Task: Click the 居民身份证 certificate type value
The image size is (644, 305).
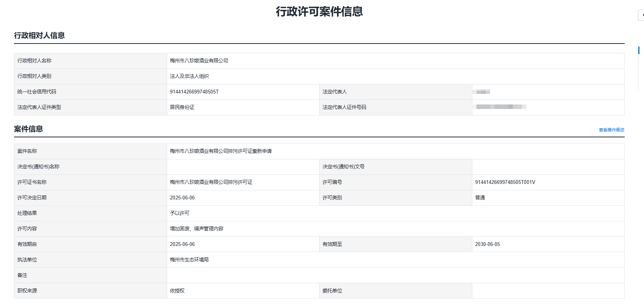Action: (x=182, y=107)
